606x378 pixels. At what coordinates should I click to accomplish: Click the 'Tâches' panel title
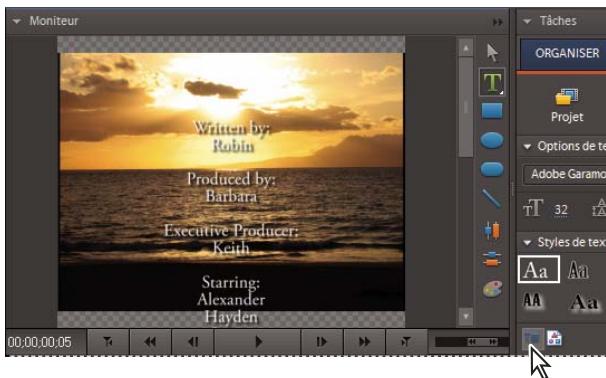coord(558,21)
